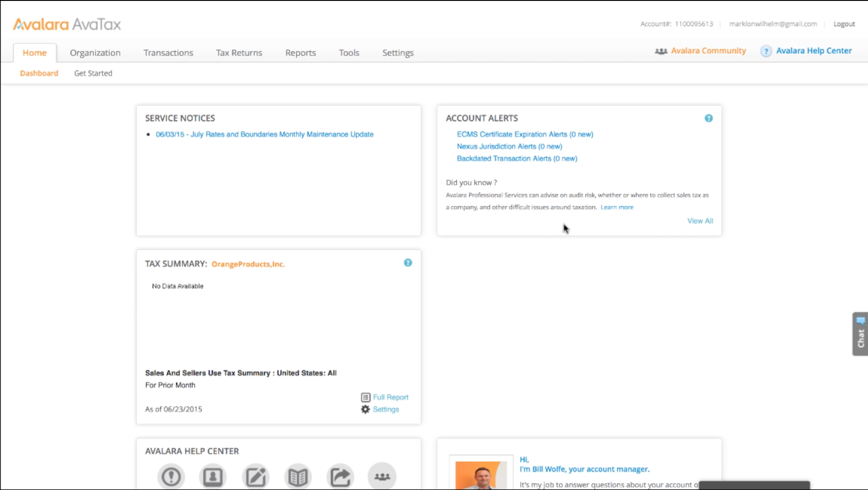Screen dimensions: 868x490
Task: Click the I'm Bill Wolfe account manager heading
Action: (x=584, y=469)
